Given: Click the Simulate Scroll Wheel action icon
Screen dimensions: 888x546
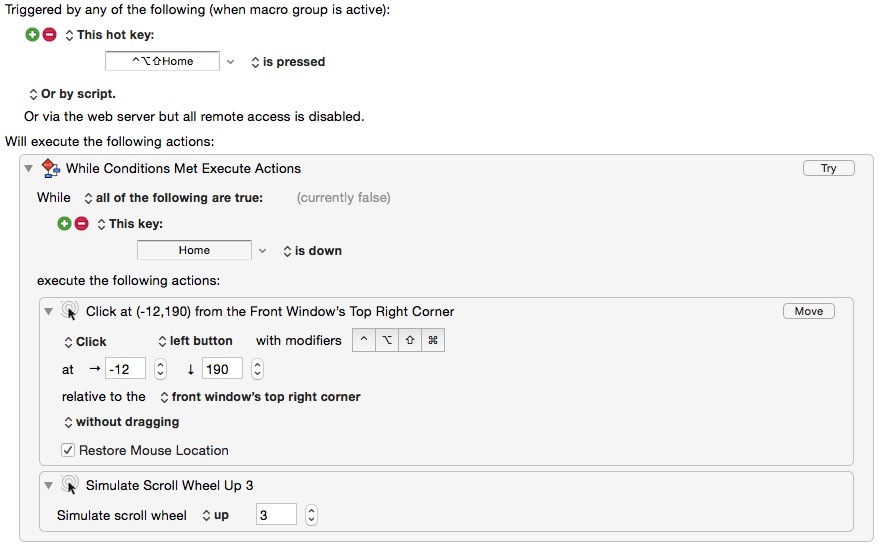Looking at the screenshot, I should tap(70, 485).
